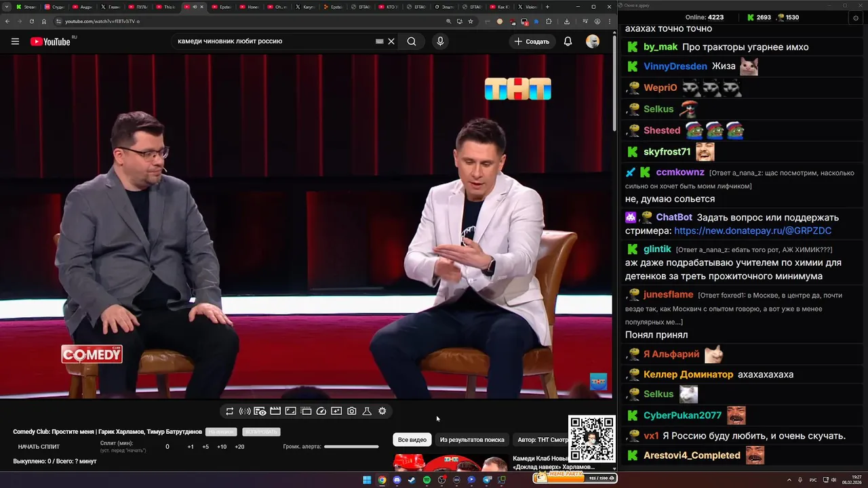Switch to the Vision browser tab
Image resolution: width=868 pixels, height=488 pixels.
(527, 7)
